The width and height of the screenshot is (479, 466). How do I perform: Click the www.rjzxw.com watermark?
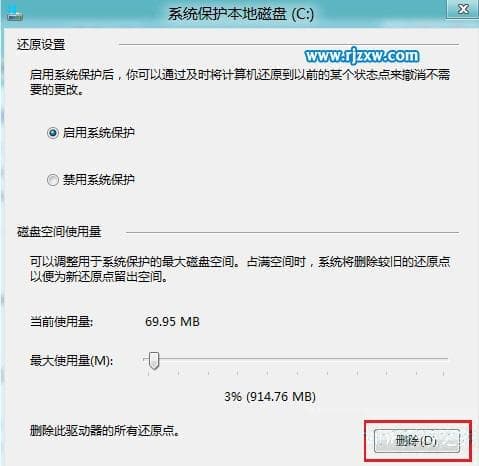(x=362, y=56)
